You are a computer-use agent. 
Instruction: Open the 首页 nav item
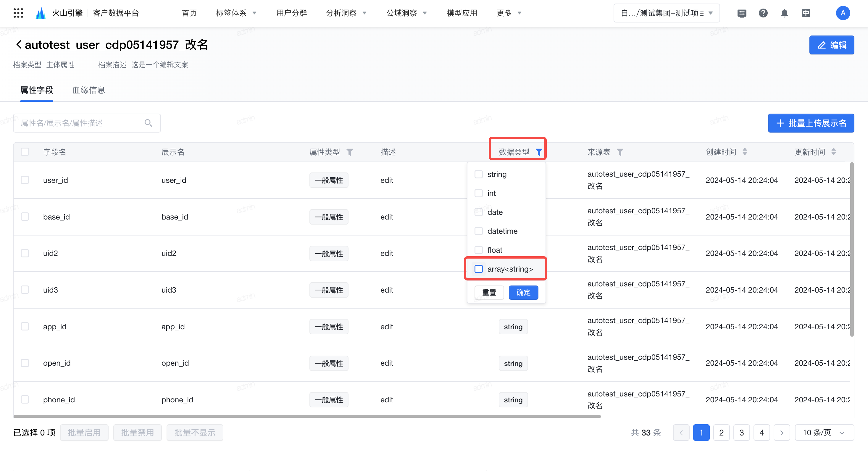189,13
